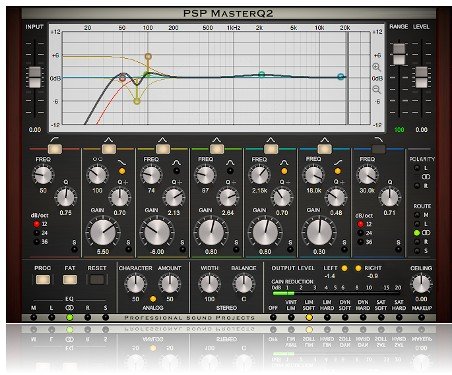Solo the 30.0k low-pass band with its S LED
Image resolution: width=452 pixels, height=375 pixels.
(x=398, y=249)
